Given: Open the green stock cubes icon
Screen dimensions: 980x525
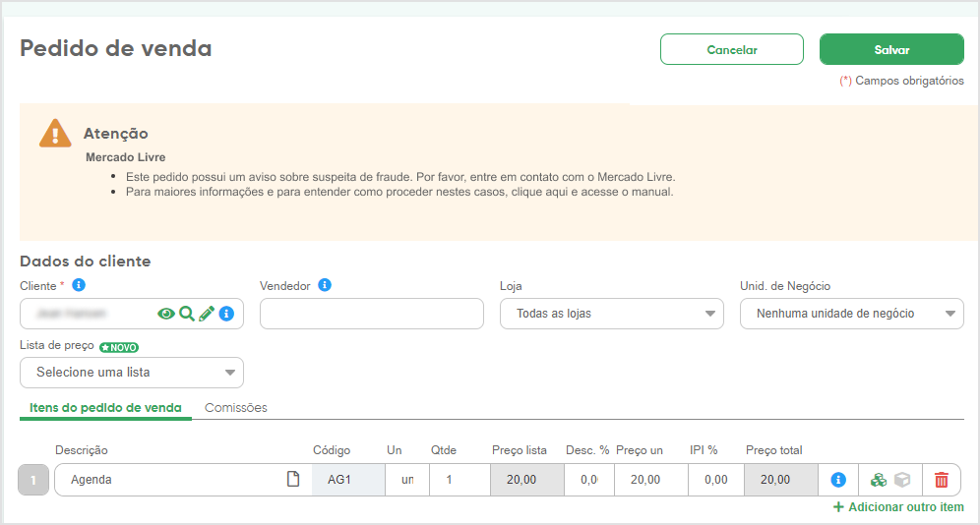Looking at the screenshot, I should tap(878, 480).
